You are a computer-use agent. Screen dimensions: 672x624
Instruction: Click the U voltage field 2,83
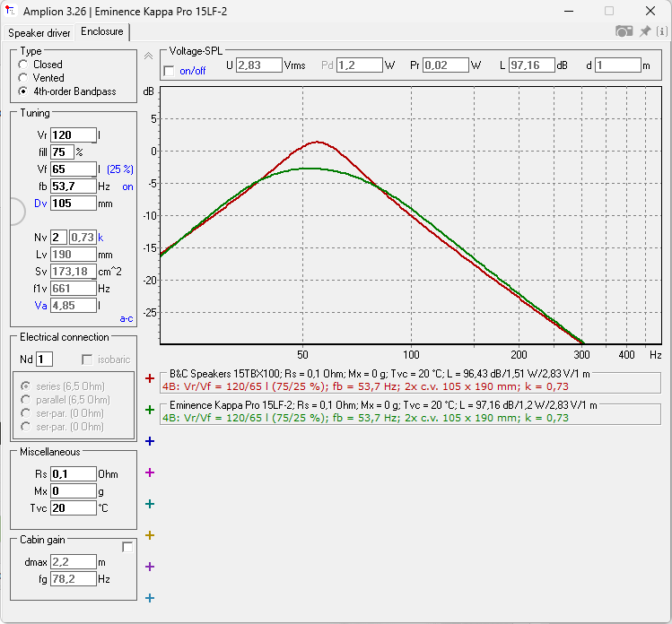pyautogui.click(x=259, y=65)
